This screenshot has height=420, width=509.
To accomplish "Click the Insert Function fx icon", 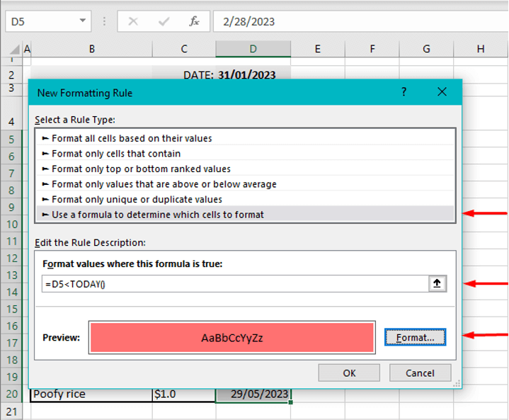I will pos(194,21).
